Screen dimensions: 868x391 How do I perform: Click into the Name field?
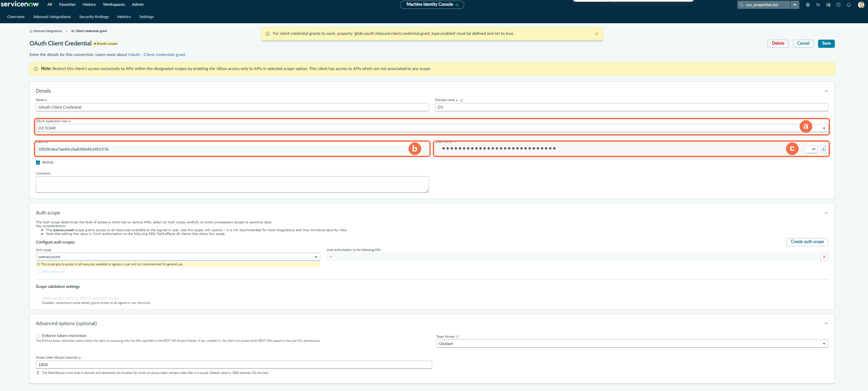point(232,107)
